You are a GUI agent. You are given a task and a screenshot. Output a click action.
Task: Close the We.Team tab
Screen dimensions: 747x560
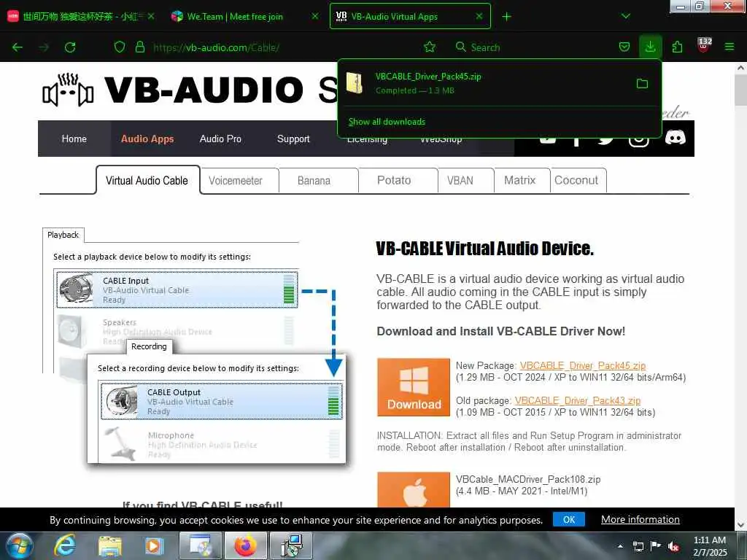click(x=315, y=16)
